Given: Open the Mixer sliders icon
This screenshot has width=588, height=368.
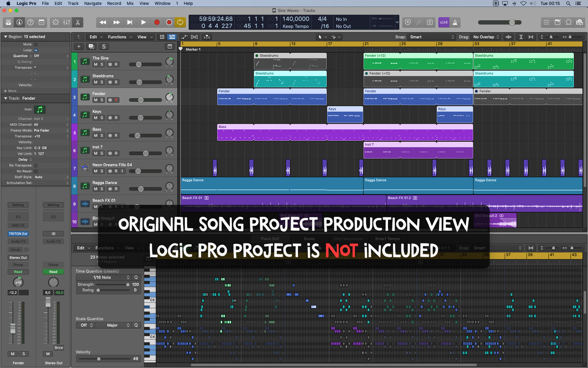Looking at the screenshot, I should [66, 22].
